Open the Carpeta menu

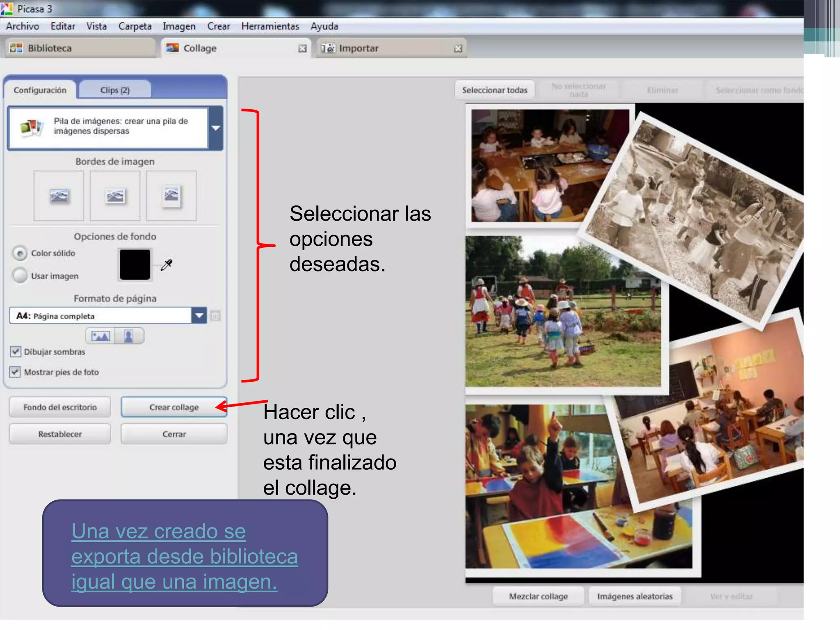[x=135, y=26]
